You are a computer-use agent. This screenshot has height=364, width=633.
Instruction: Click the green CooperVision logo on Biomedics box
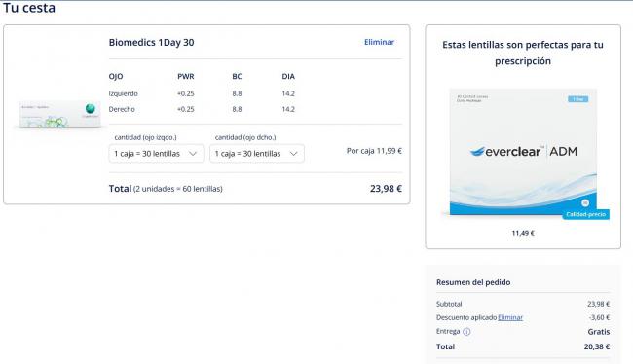[90, 108]
